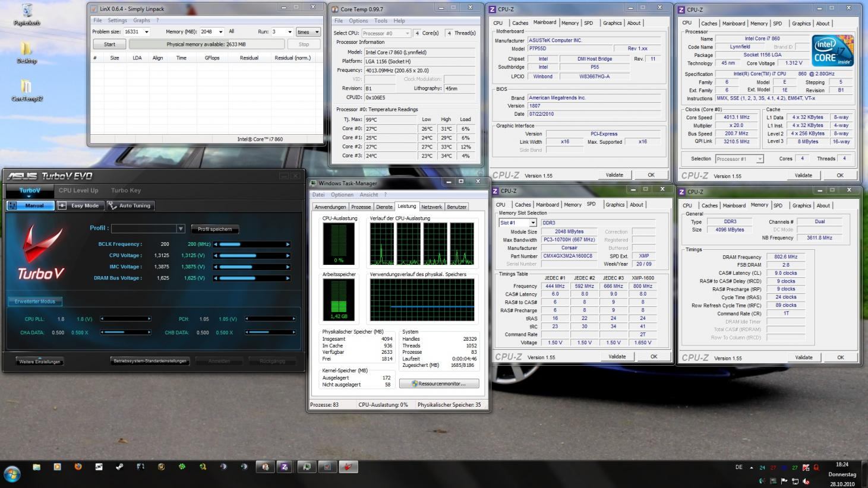Open the Papierkorb desktop icon
The width and height of the screenshot is (868, 488).
(26, 14)
